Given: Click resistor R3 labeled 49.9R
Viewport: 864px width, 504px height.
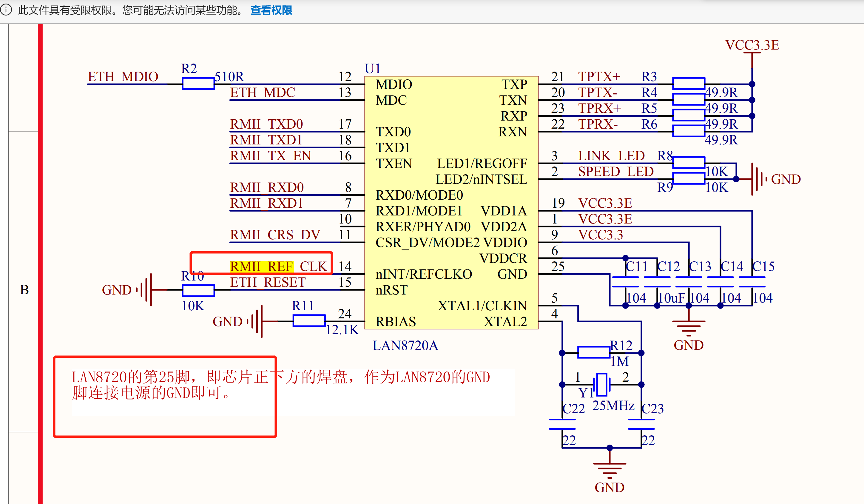Looking at the screenshot, I should (x=689, y=83).
